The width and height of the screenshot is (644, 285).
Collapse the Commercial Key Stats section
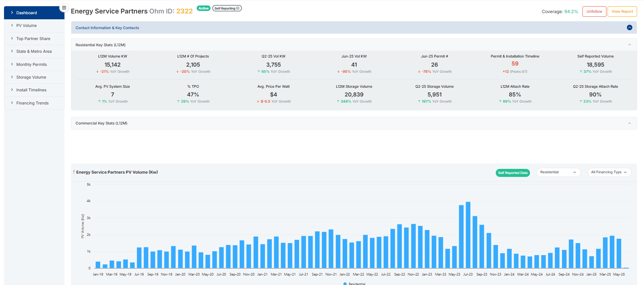[x=629, y=123]
